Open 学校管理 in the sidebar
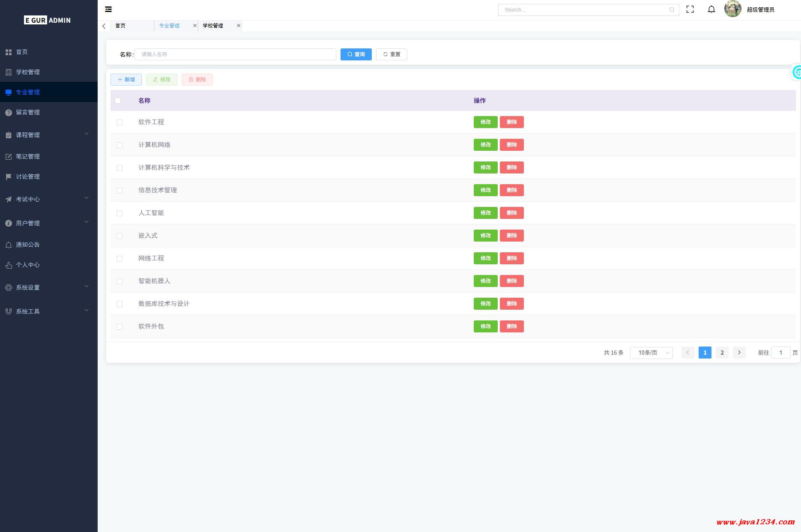801x532 pixels. pyautogui.click(x=28, y=72)
